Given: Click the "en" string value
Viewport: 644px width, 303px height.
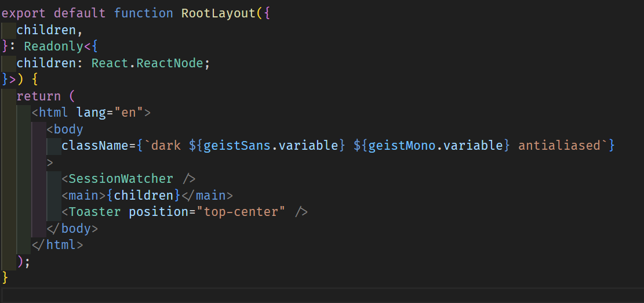Looking at the screenshot, I should tap(128, 113).
